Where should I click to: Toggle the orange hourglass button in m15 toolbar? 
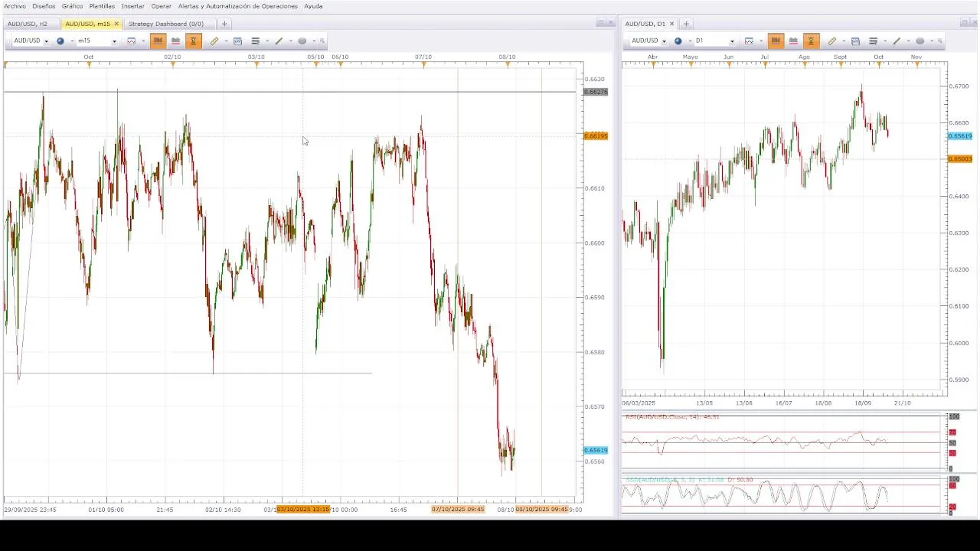(193, 41)
